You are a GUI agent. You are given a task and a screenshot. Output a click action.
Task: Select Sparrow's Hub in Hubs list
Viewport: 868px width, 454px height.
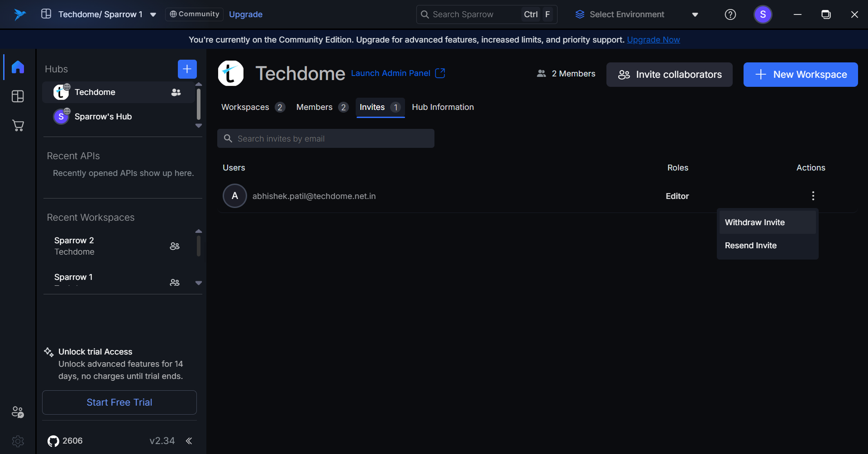pyautogui.click(x=103, y=117)
